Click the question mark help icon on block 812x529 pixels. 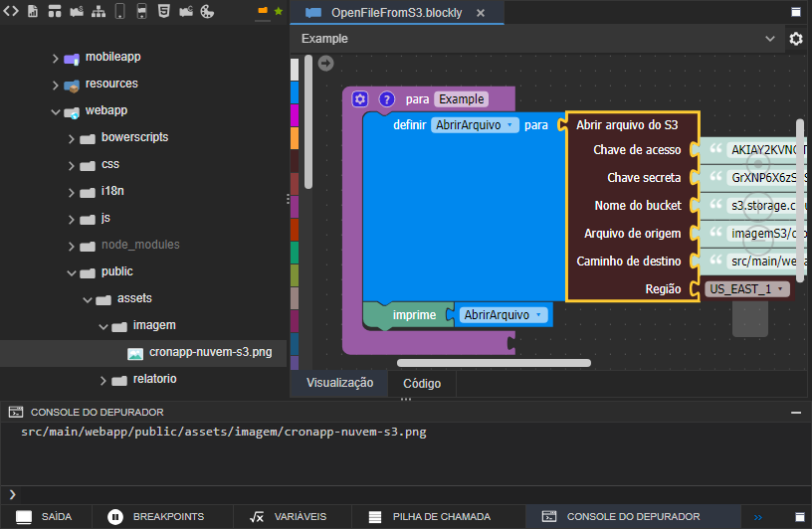tap(387, 98)
